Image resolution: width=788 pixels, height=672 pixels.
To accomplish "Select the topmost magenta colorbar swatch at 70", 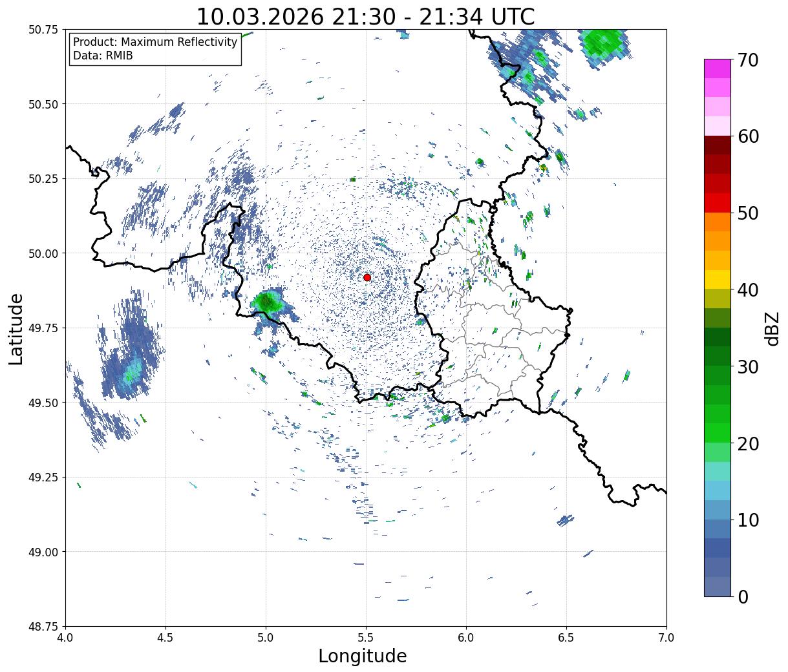I will tap(718, 68).
